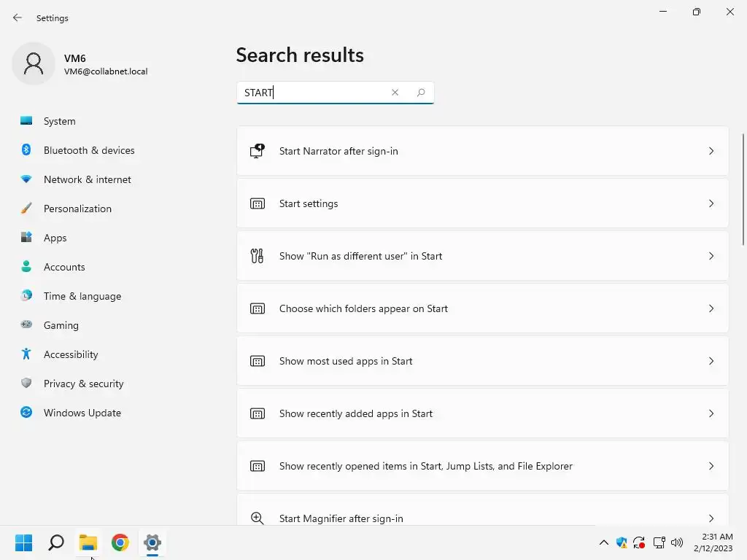Open Google Chrome from the taskbar
Screen dimensions: 747x560
[120, 542]
